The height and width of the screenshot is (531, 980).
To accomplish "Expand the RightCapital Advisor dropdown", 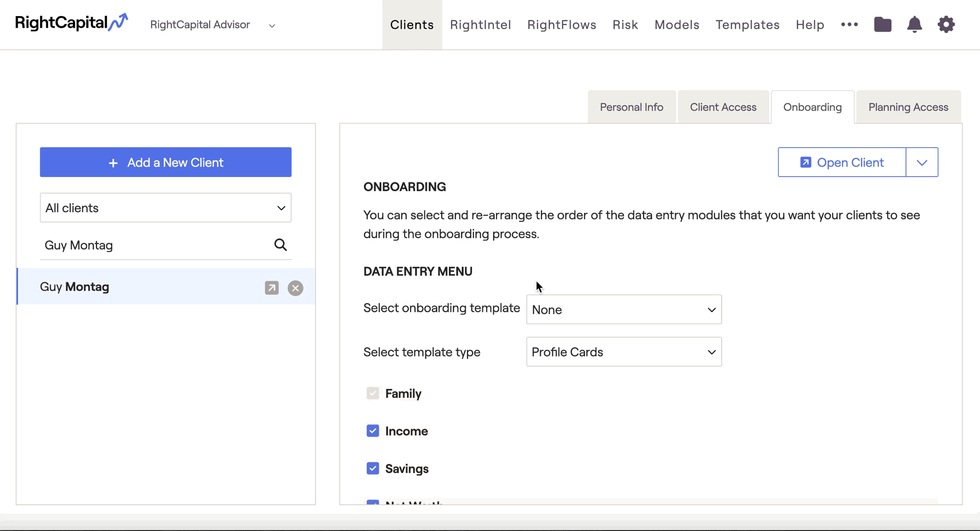I will tap(213, 25).
